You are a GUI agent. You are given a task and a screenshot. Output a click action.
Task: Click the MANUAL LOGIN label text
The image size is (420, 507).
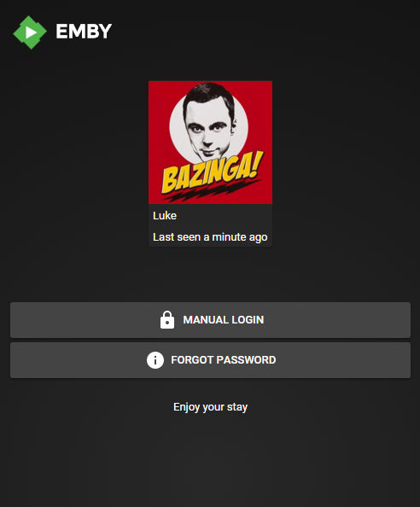coord(224,320)
